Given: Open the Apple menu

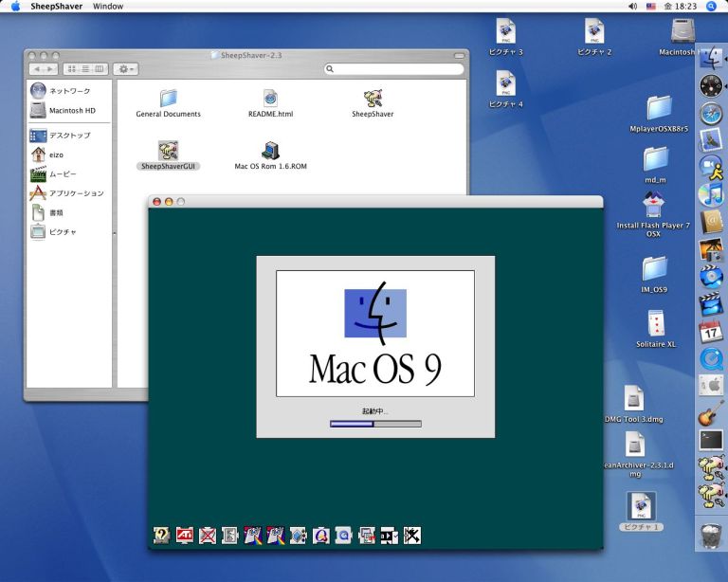Looking at the screenshot, I should (15, 6).
